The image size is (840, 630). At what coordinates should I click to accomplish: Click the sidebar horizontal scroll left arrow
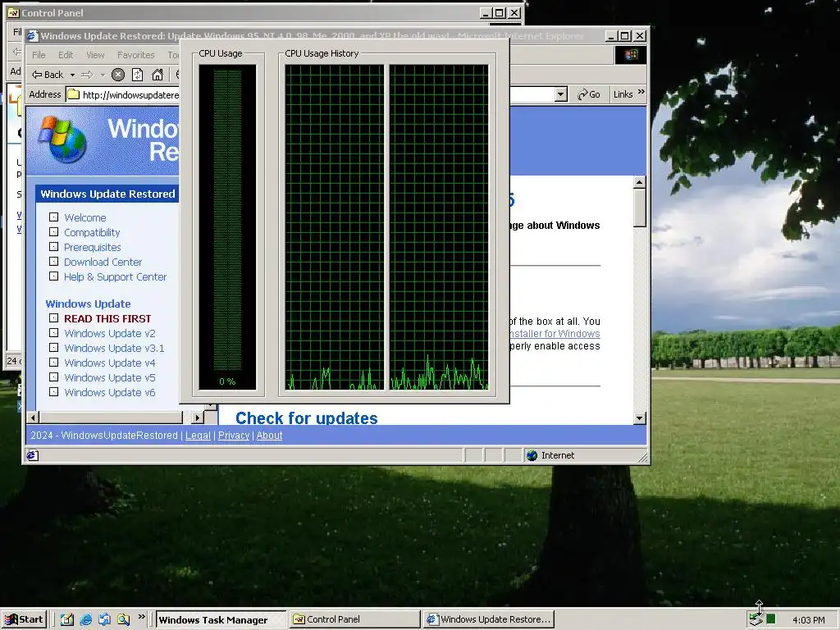[x=33, y=418]
